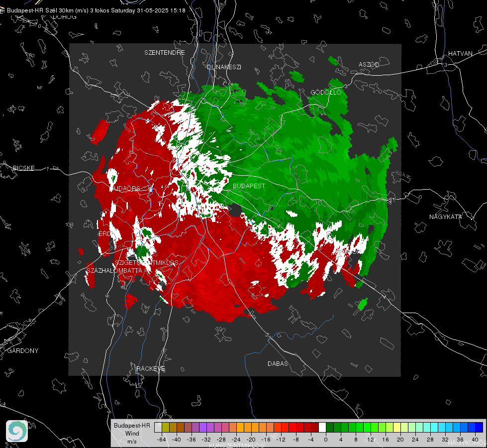Click the black radar-site dot at the echo center

tap(235, 211)
